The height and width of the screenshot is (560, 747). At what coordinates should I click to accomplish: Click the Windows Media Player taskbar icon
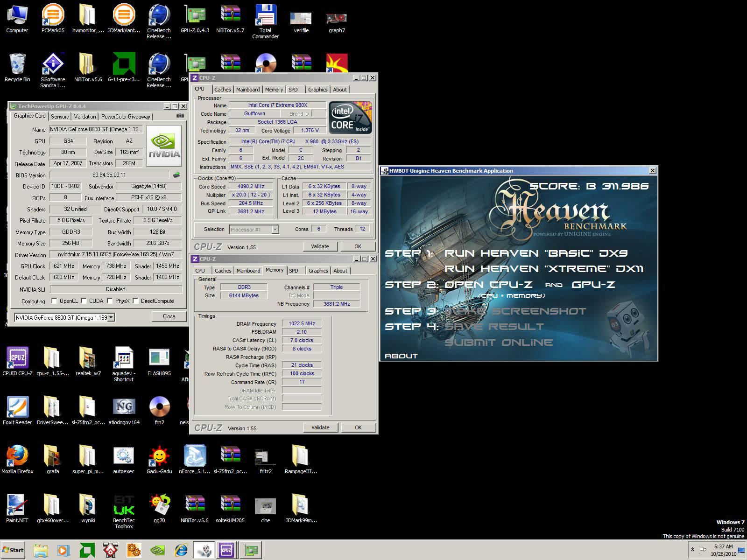click(64, 550)
